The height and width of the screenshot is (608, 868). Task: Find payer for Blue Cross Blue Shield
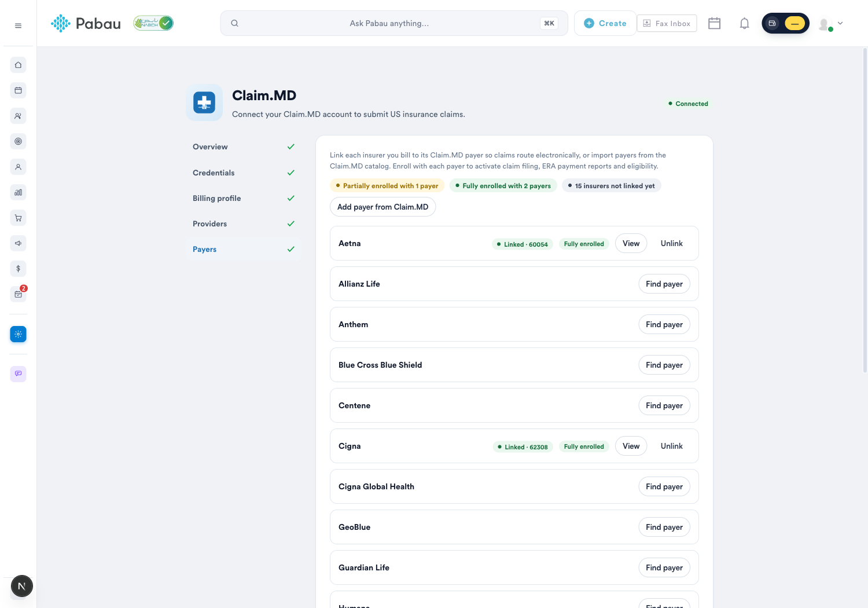(x=664, y=365)
